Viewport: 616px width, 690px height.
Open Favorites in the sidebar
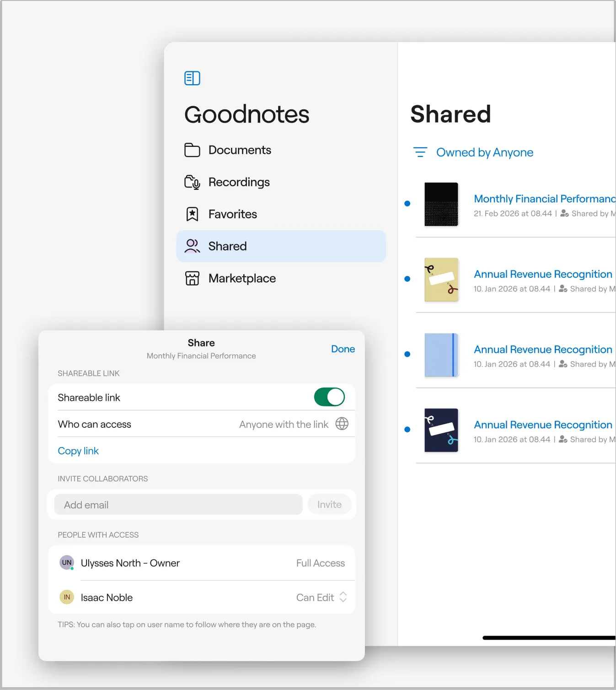(281, 214)
